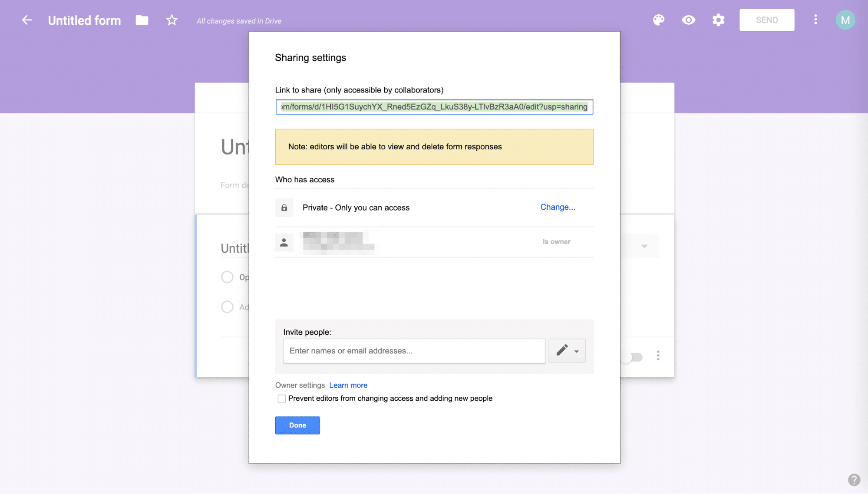Screen dimensions: 868x494
Task: Click Change access level link
Action: pyautogui.click(x=558, y=207)
